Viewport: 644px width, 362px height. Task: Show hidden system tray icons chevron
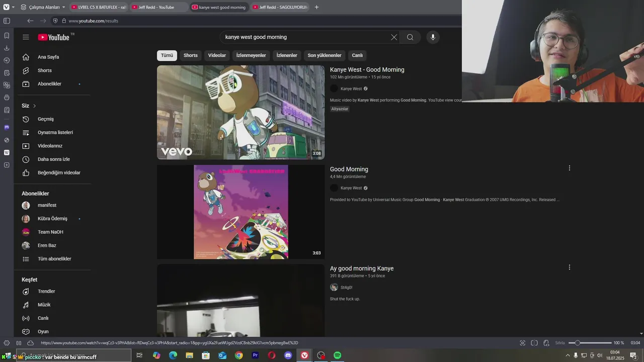click(568, 355)
